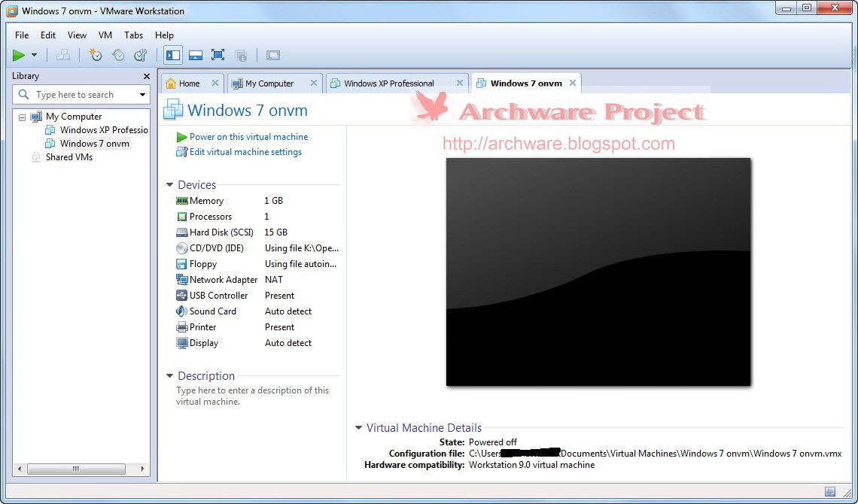Click the Hard Disk value 15 GB
The image size is (858, 504).
click(x=275, y=233)
